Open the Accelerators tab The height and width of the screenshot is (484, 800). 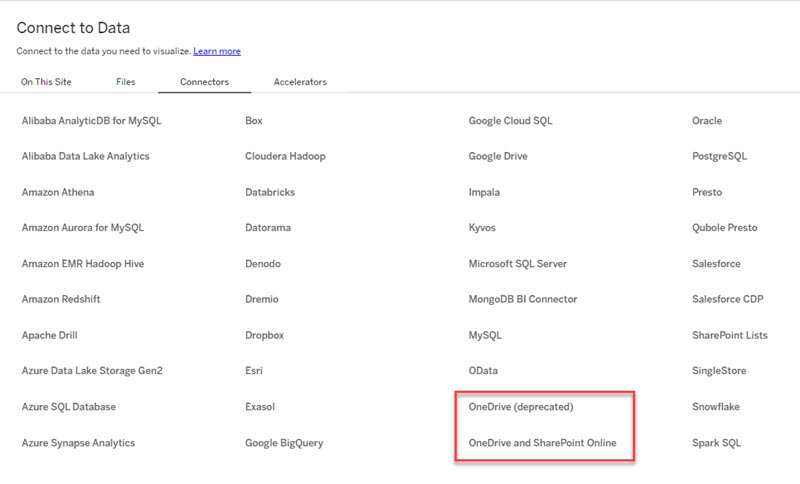(x=300, y=82)
